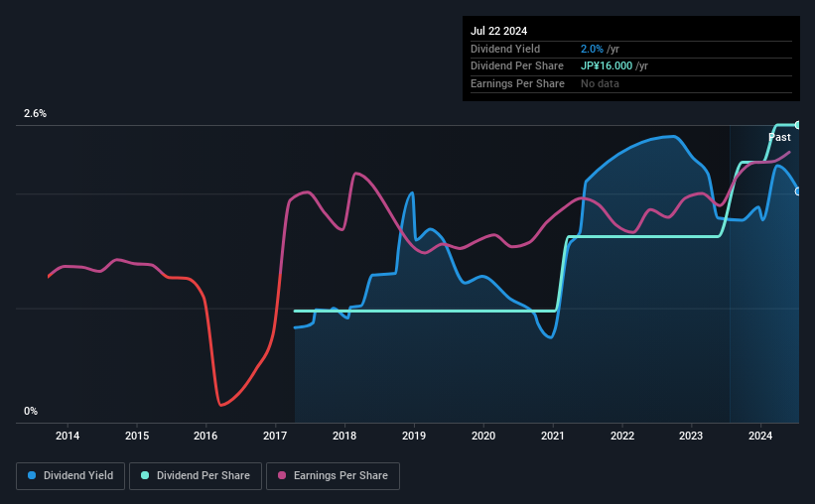Viewport: 815px width, 504px height.
Task: Select the 2024 x-axis label
Action: (x=760, y=436)
